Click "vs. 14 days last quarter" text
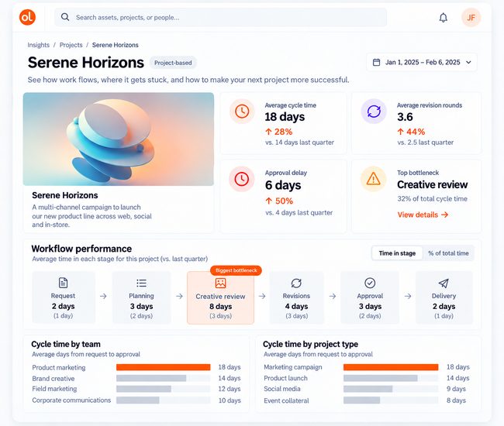The image size is (504, 426). (x=299, y=143)
